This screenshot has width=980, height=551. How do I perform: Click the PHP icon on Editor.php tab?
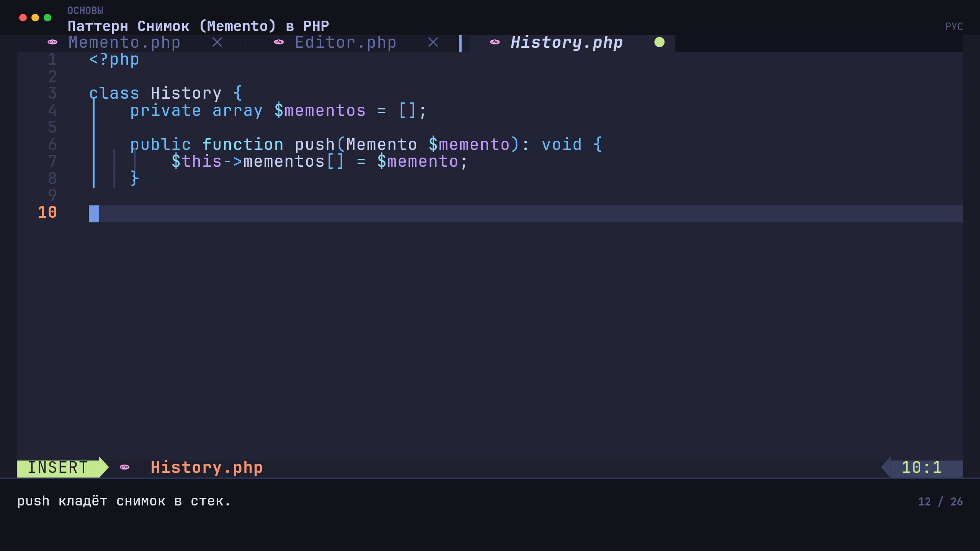(279, 42)
